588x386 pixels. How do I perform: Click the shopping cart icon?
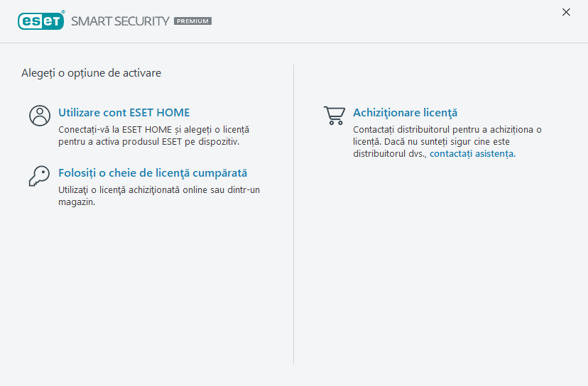click(x=334, y=116)
